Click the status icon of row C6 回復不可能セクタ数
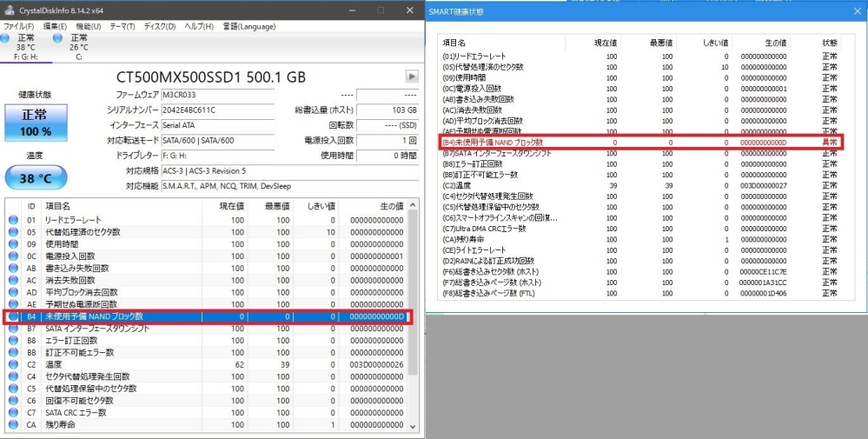This screenshot has height=439, width=868. point(13,400)
